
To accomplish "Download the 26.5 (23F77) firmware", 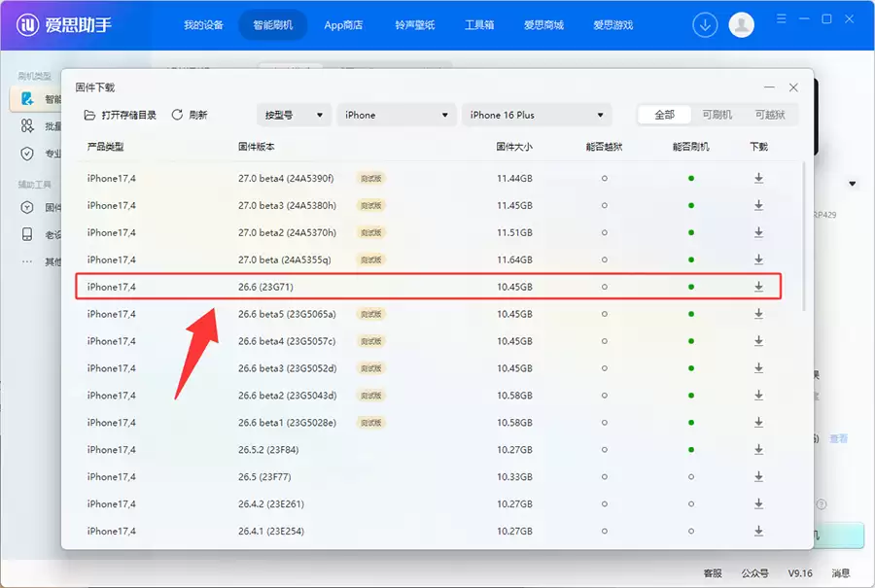I will pyautogui.click(x=758, y=477).
